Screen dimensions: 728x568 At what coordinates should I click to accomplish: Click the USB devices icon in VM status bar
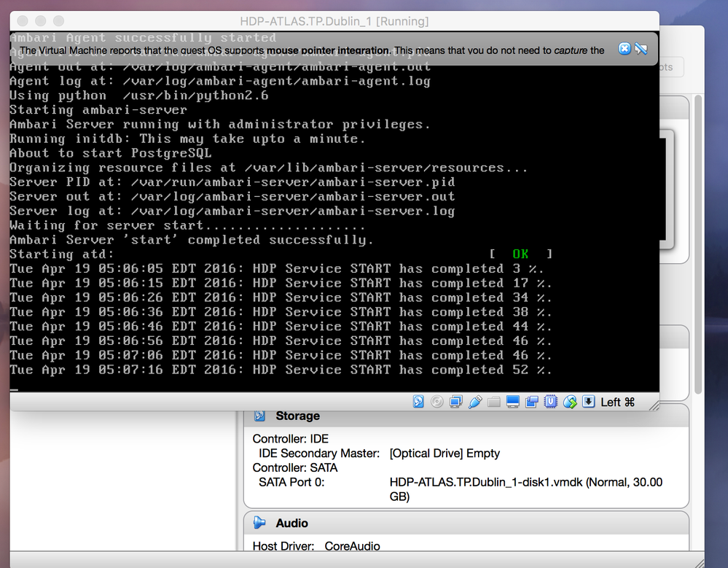tap(475, 402)
